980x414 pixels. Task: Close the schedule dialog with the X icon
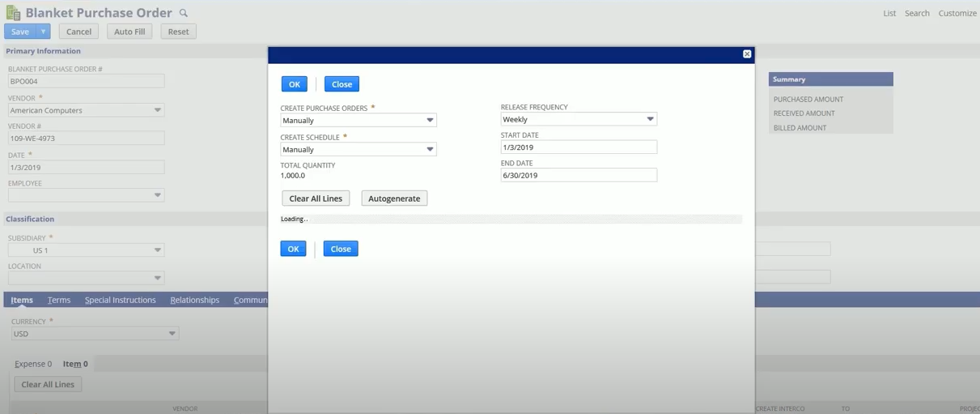coord(747,54)
